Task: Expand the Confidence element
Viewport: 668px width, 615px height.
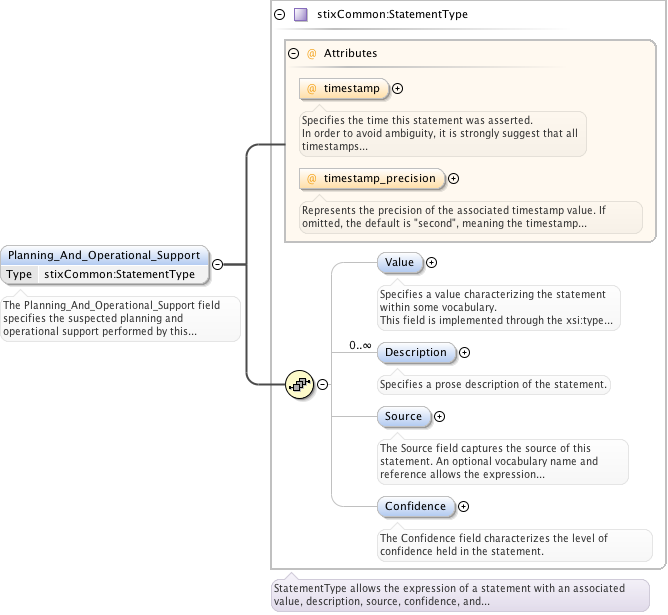Action: click(464, 507)
